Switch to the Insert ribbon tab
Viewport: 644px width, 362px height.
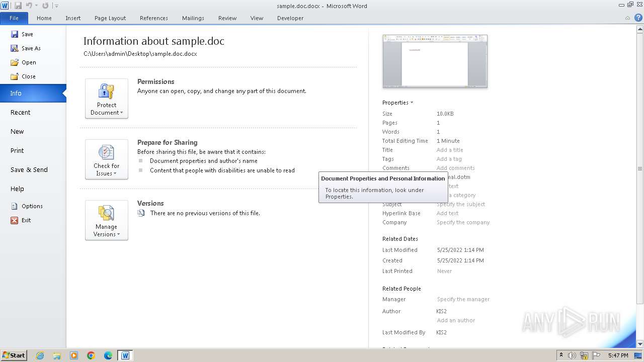point(73,18)
